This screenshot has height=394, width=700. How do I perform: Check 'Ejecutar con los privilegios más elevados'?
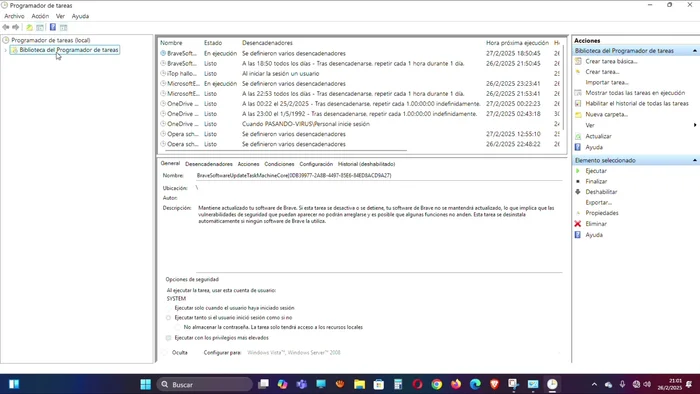point(168,338)
